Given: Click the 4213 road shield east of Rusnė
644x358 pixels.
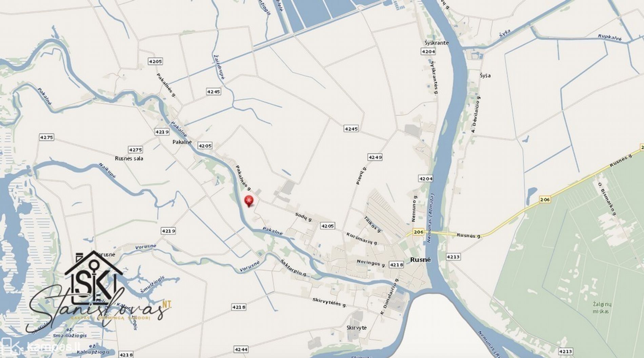Looking at the screenshot, I should (453, 257).
